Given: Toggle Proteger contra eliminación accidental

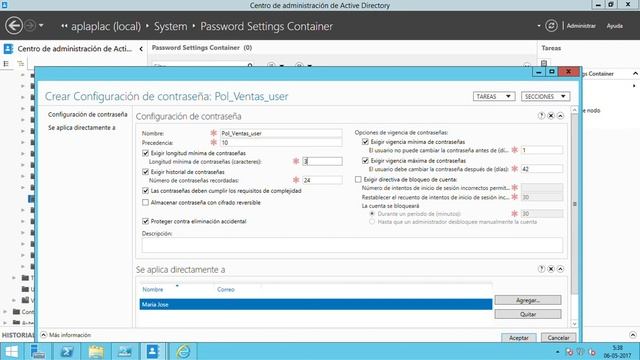Looking at the screenshot, I should click(x=145, y=221).
